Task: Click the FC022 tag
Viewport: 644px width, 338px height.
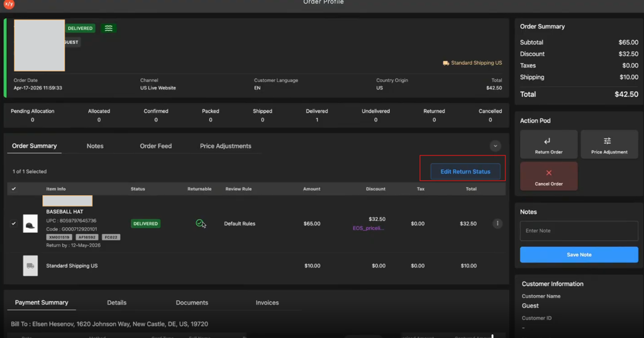Action: point(111,237)
